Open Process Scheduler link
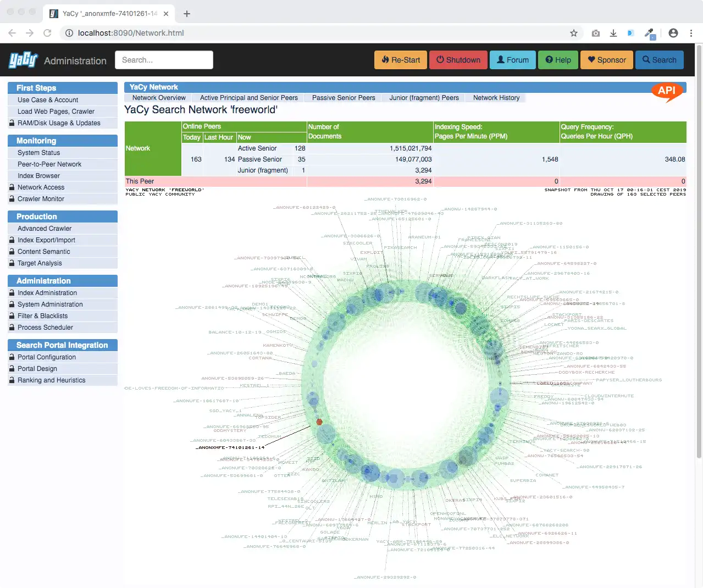Screen dimensions: 703x588 coord(45,328)
